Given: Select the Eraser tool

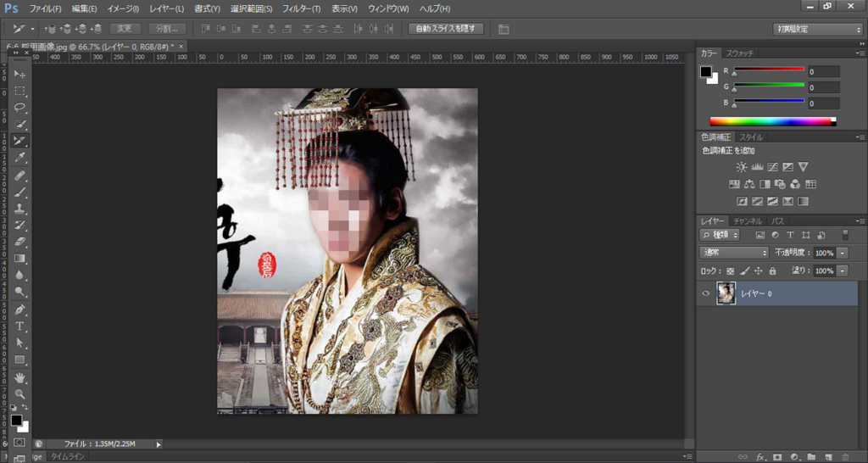Looking at the screenshot, I should (19, 242).
